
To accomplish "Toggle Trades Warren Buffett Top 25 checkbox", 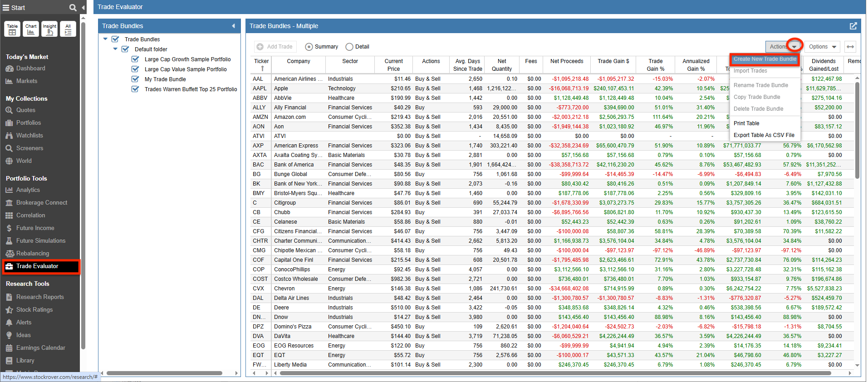I will [135, 89].
